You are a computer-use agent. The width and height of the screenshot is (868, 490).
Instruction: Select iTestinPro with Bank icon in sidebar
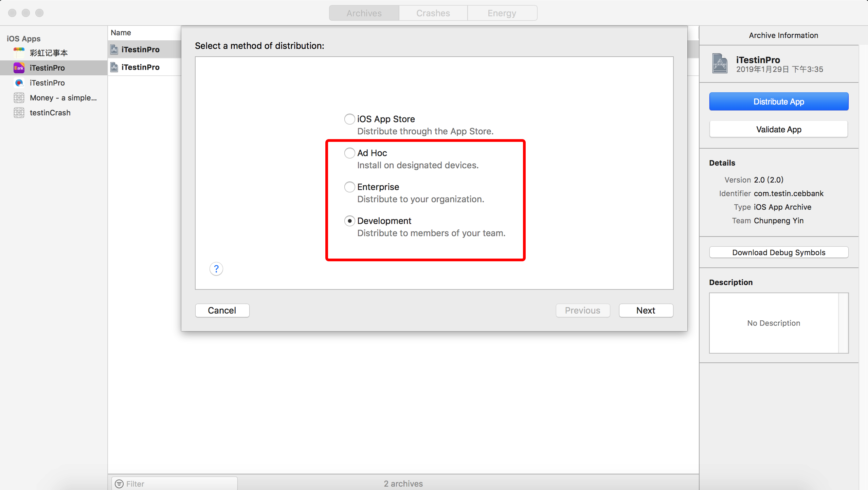pyautogui.click(x=19, y=68)
